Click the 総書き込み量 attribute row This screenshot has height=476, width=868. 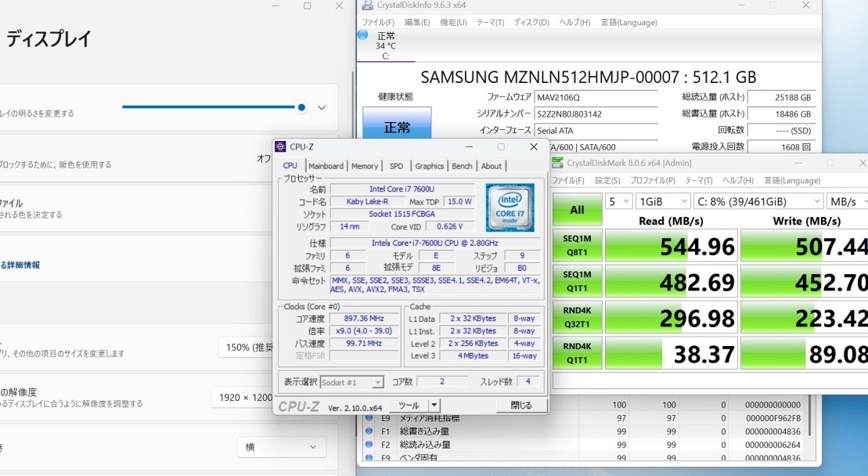point(584,431)
